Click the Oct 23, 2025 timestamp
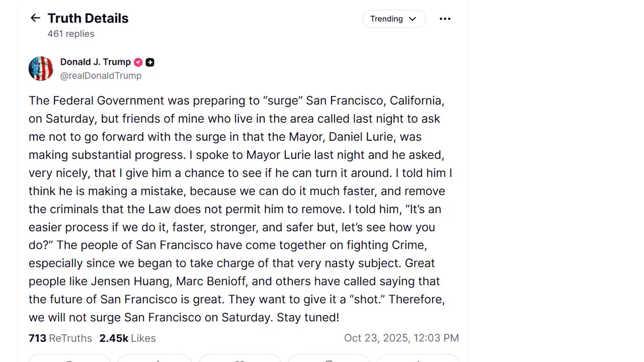644x362 pixels. [401, 338]
